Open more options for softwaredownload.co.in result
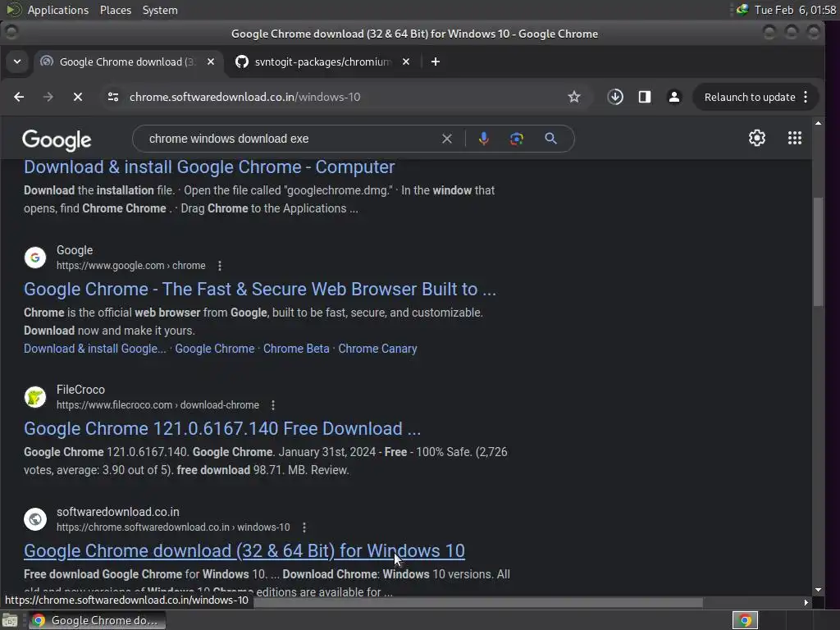This screenshot has height=630, width=840. (x=304, y=527)
